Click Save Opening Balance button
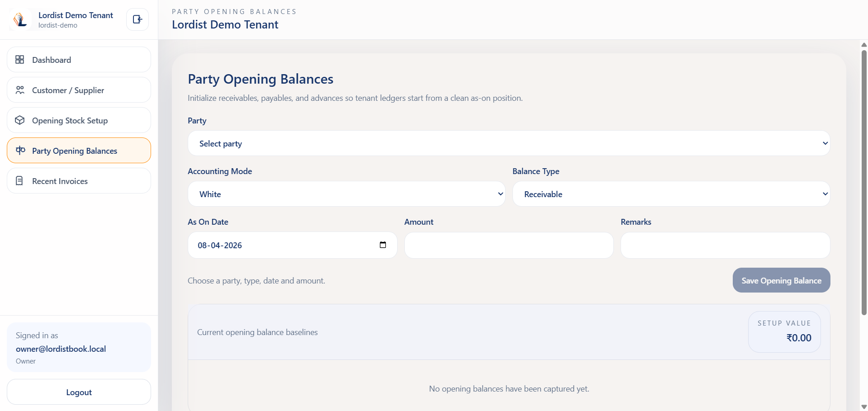 [x=781, y=280]
